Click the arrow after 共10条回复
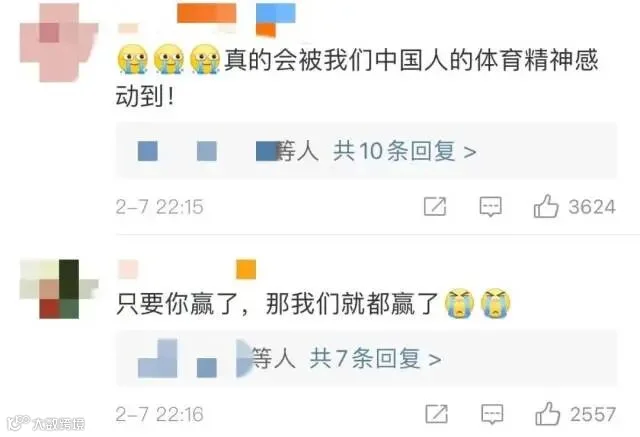The image size is (640, 437). point(470,152)
